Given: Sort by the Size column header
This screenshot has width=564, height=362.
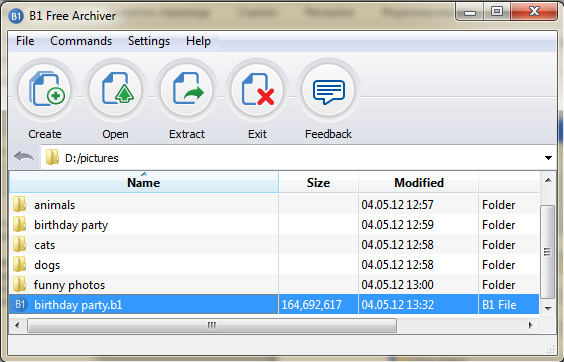Looking at the screenshot, I should point(318,182).
